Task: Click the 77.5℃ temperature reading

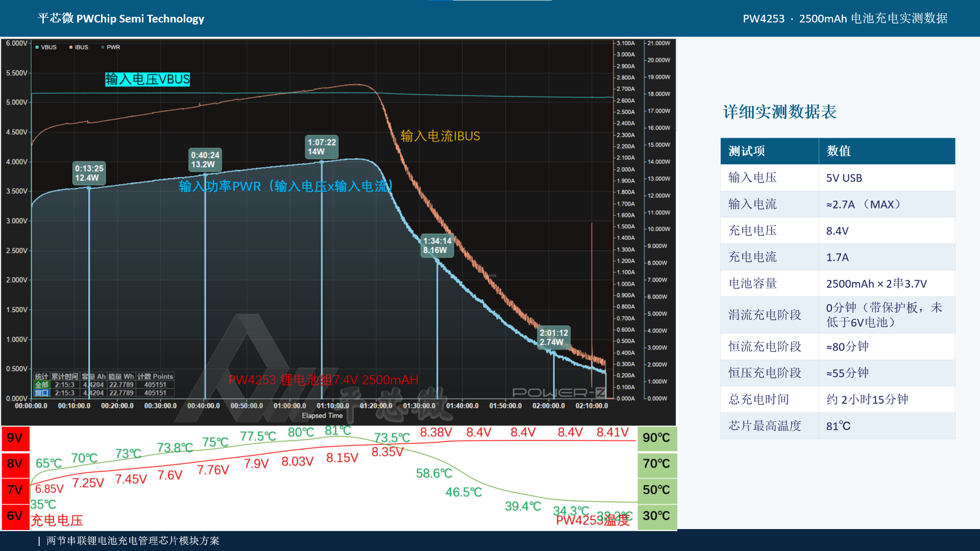Action: pos(258,437)
